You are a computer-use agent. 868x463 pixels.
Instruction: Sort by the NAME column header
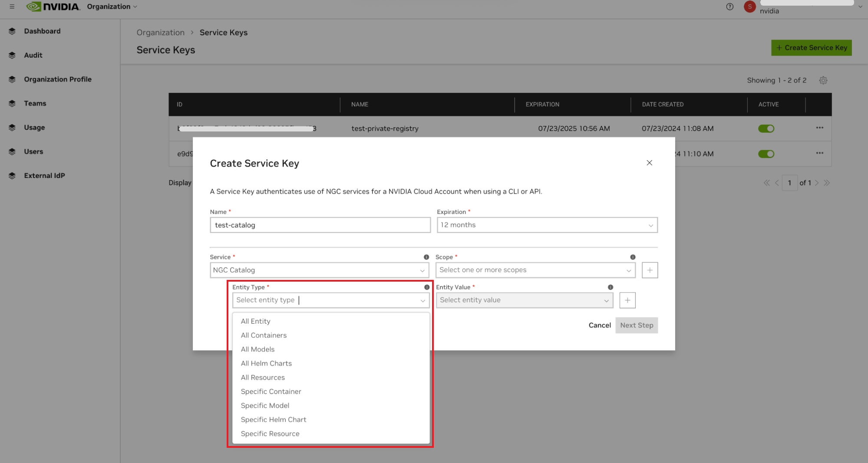click(360, 105)
